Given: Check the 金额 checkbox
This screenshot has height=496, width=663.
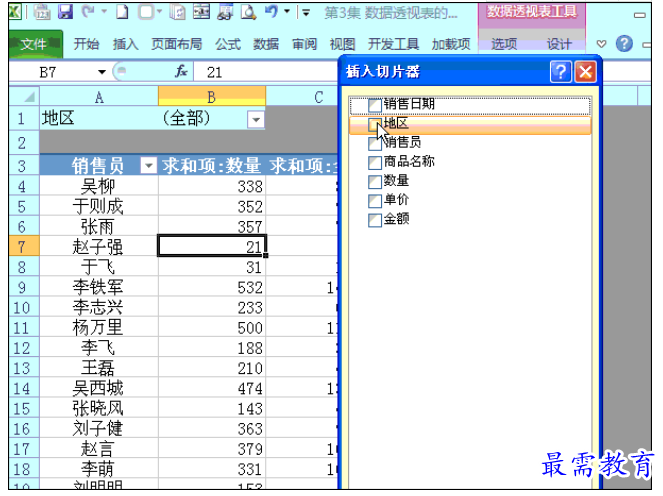Looking at the screenshot, I should pyautogui.click(x=375, y=220).
